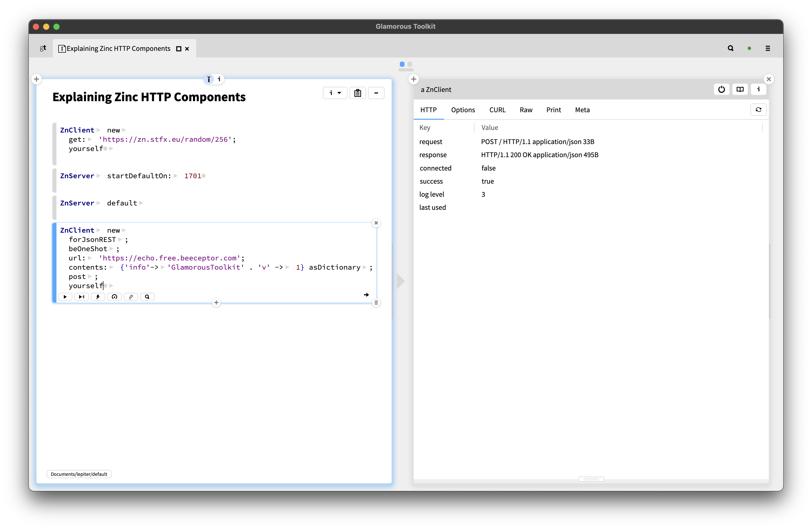This screenshot has height=529, width=812.
Task: Click the Documents/lepiter/default button
Action: (79, 474)
